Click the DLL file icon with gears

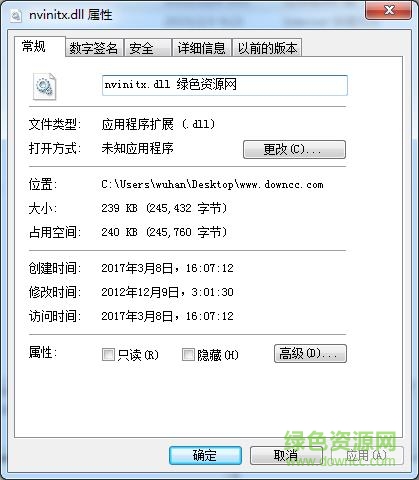coord(44,86)
